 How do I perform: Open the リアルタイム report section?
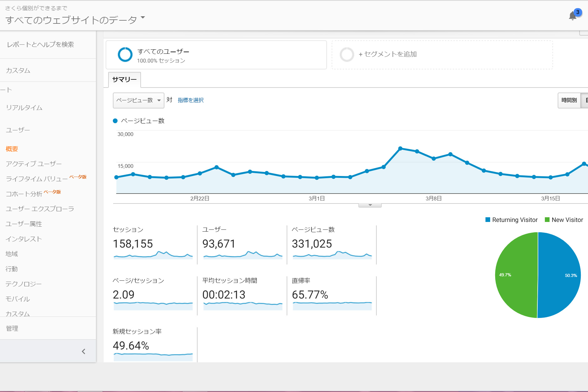pos(24,108)
